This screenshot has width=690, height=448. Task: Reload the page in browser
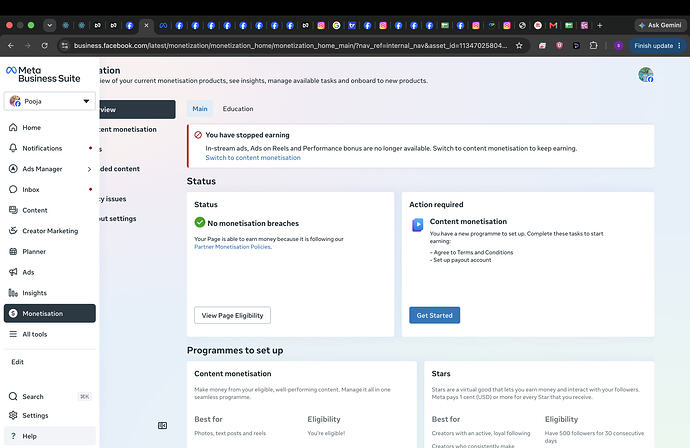(44, 46)
